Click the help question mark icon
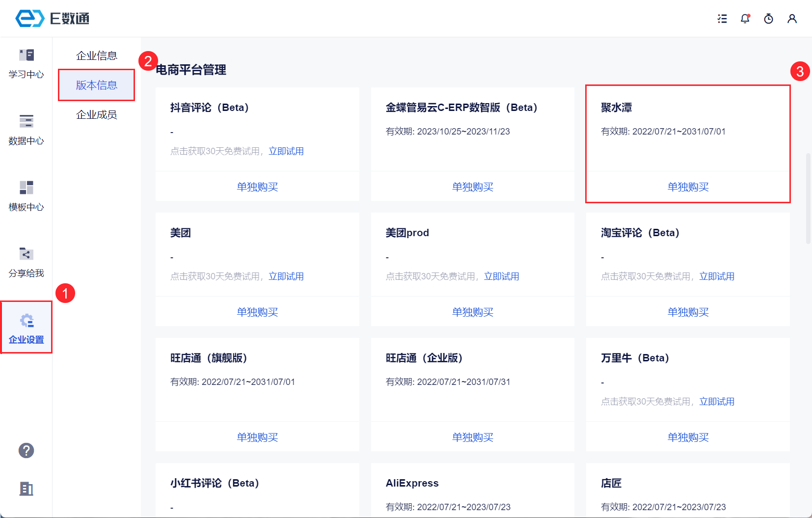812x518 pixels. point(26,450)
